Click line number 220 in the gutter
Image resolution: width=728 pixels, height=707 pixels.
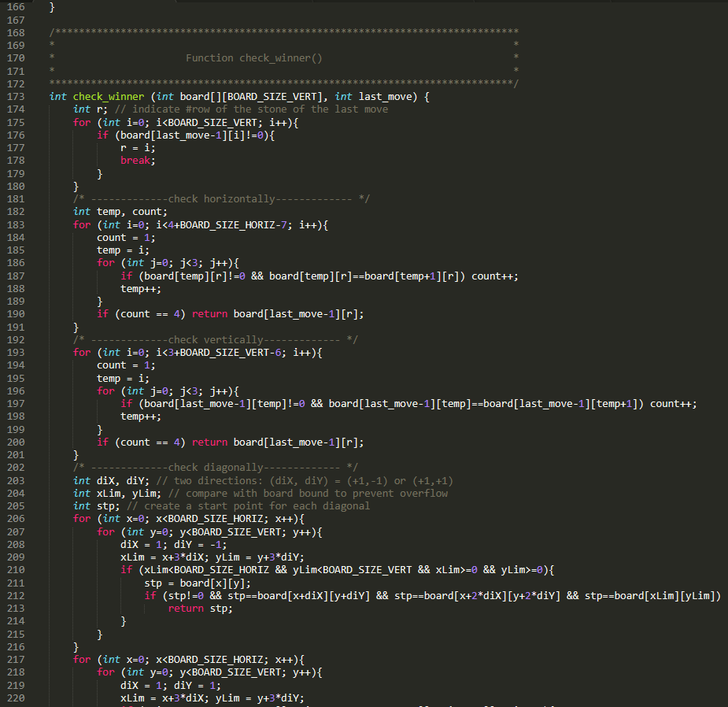pos(16,698)
